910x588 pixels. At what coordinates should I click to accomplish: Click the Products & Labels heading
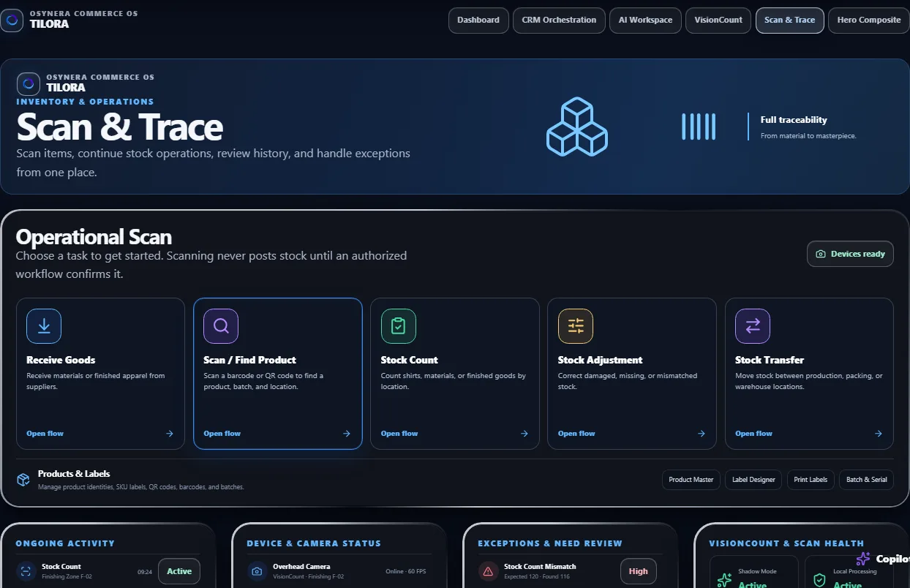pyautogui.click(x=74, y=473)
